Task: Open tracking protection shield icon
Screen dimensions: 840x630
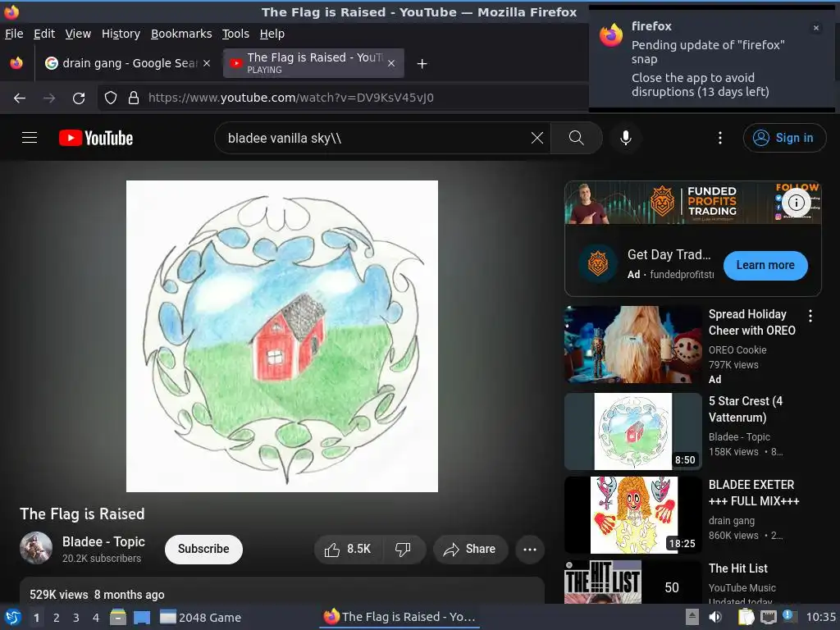Action: tap(111, 98)
